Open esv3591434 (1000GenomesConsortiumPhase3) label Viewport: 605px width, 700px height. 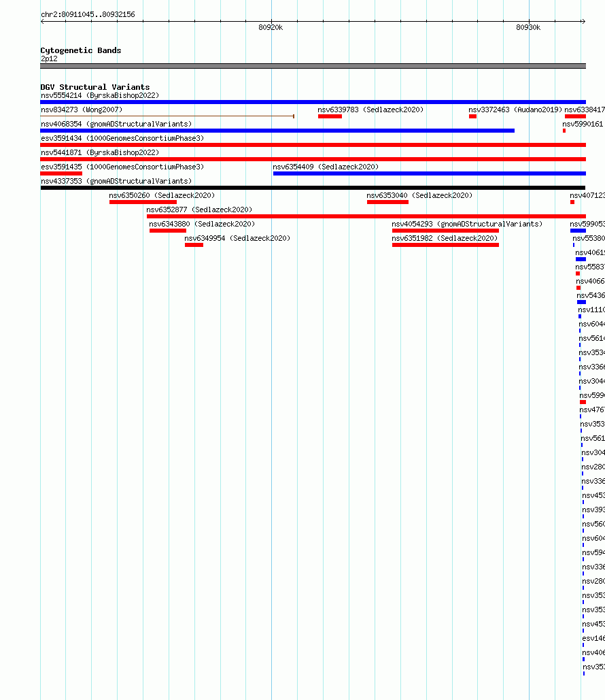[x=122, y=138]
